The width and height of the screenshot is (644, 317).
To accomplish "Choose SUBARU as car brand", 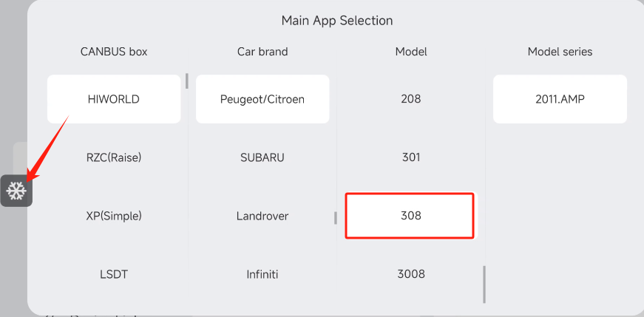I will click(262, 157).
